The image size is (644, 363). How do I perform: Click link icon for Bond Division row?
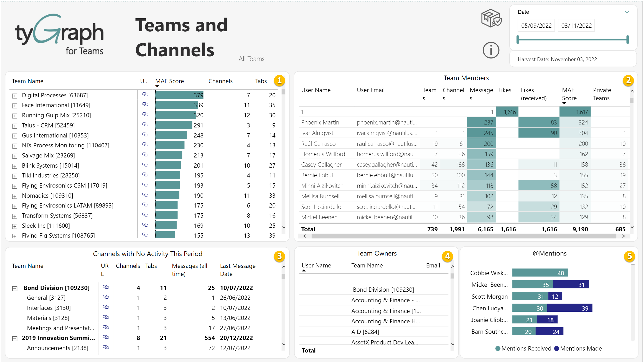[106, 287]
